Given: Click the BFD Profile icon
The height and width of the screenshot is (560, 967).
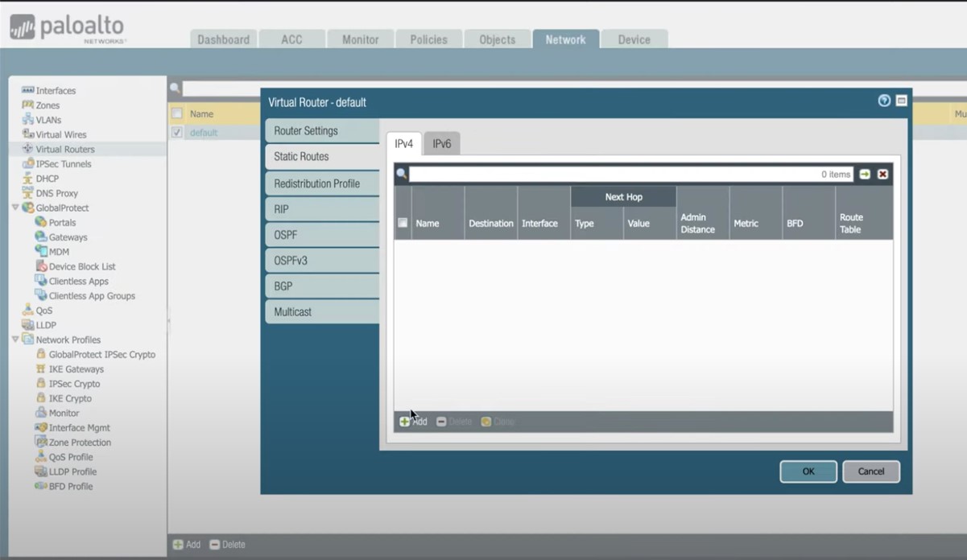Looking at the screenshot, I should [x=41, y=486].
